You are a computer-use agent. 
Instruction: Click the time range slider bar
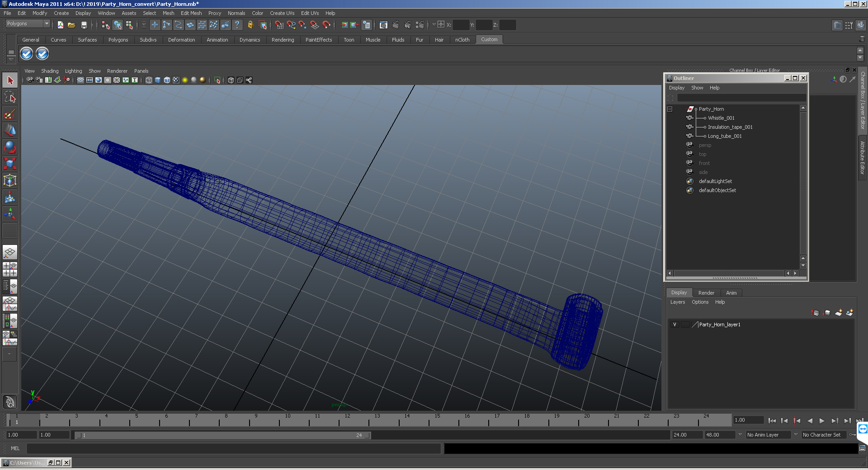[x=222, y=435]
